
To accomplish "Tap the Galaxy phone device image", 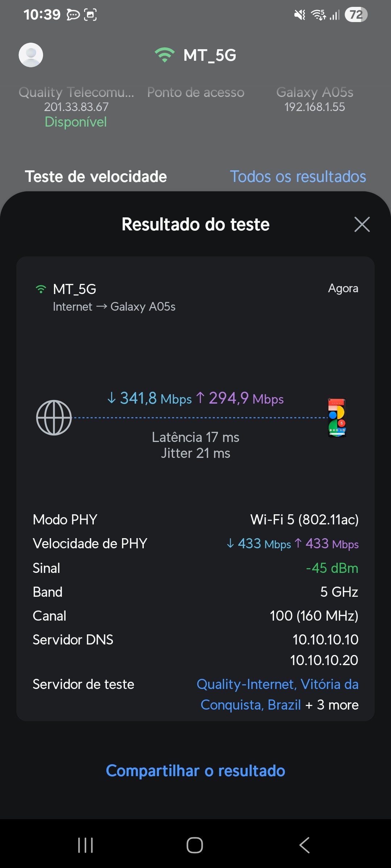I will (x=337, y=418).
